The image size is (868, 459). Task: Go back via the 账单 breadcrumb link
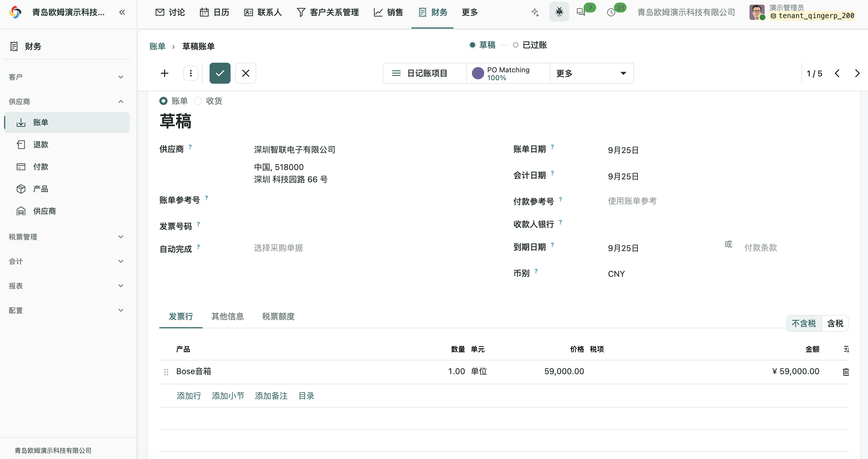tap(157, 46)
